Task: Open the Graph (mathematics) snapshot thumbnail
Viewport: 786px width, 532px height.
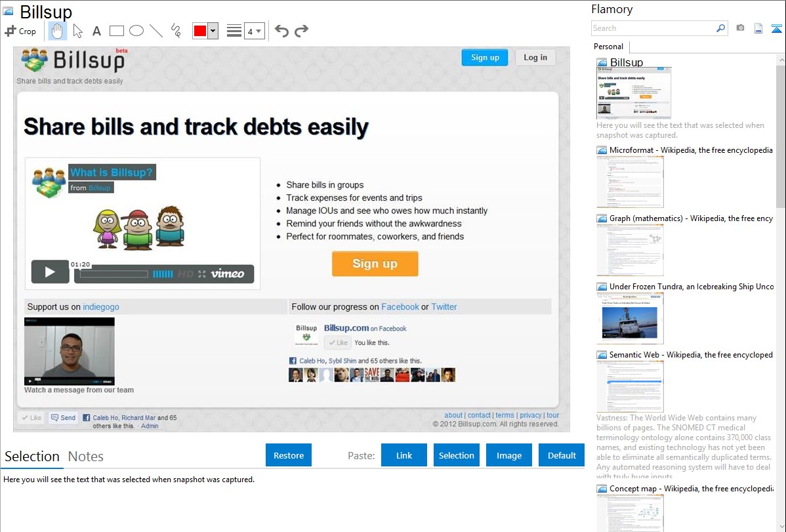Action: pyautogui.click(x=630, y=250)
